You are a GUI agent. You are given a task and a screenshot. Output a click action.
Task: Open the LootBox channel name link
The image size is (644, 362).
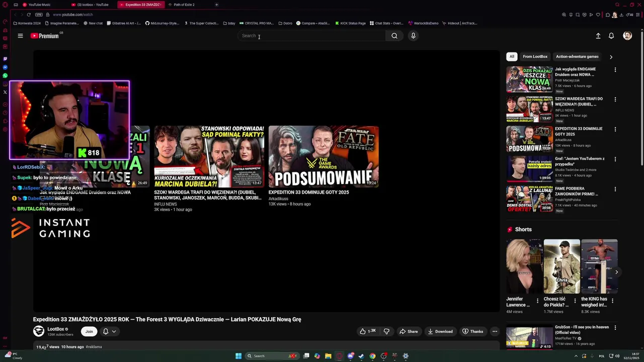[x=56, y=329]
